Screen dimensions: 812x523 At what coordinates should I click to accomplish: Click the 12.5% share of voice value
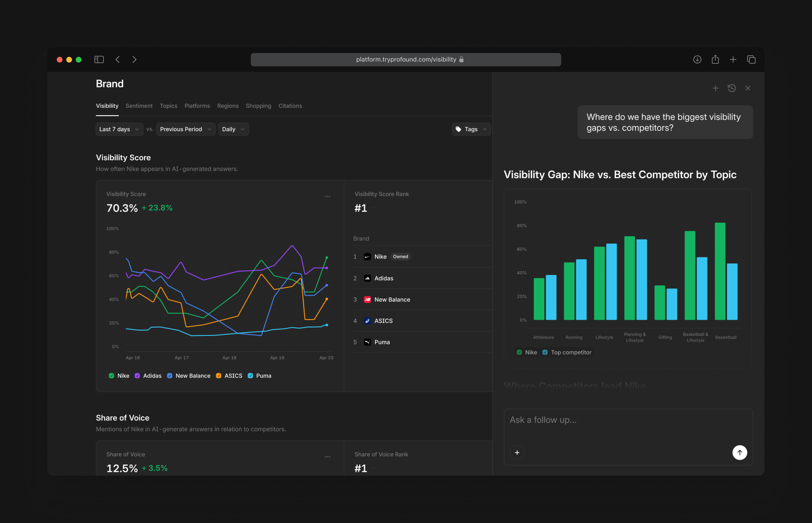click(x=122, y=468)
